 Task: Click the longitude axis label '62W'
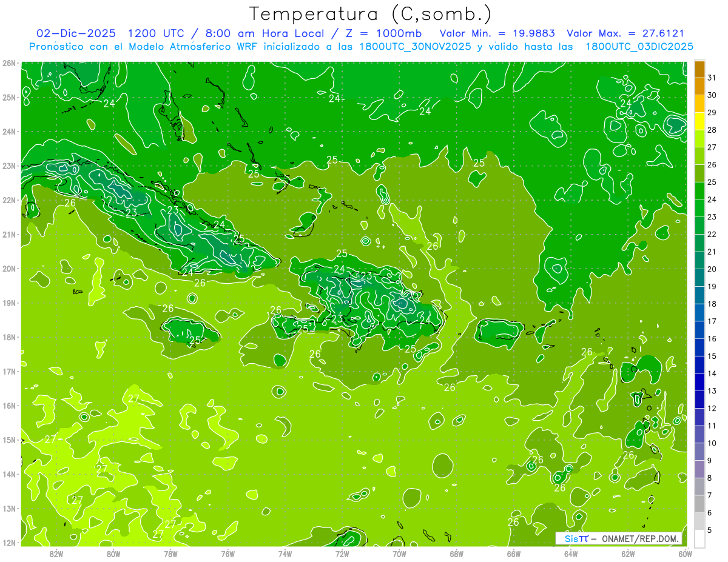point(628,554)
